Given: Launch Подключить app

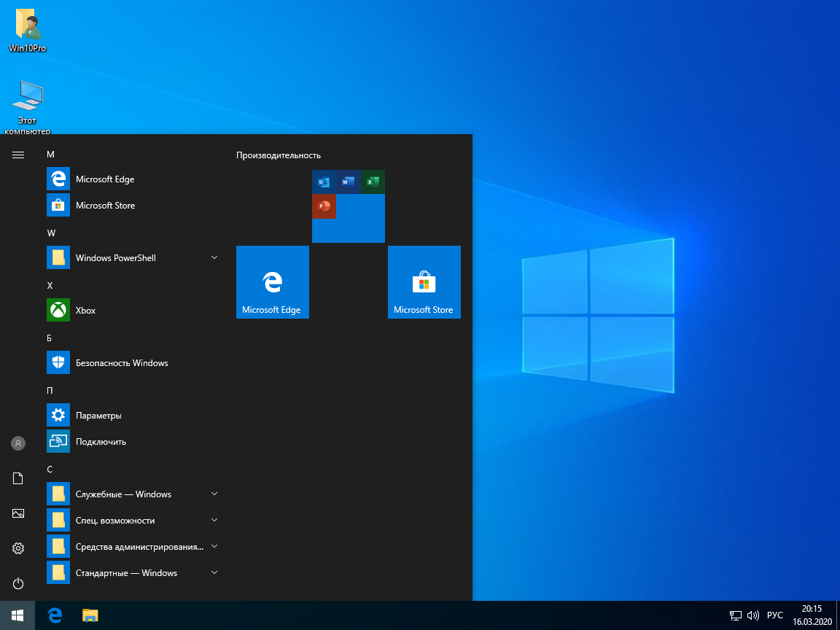Looking at the screenshot, I should coord(101,442).
